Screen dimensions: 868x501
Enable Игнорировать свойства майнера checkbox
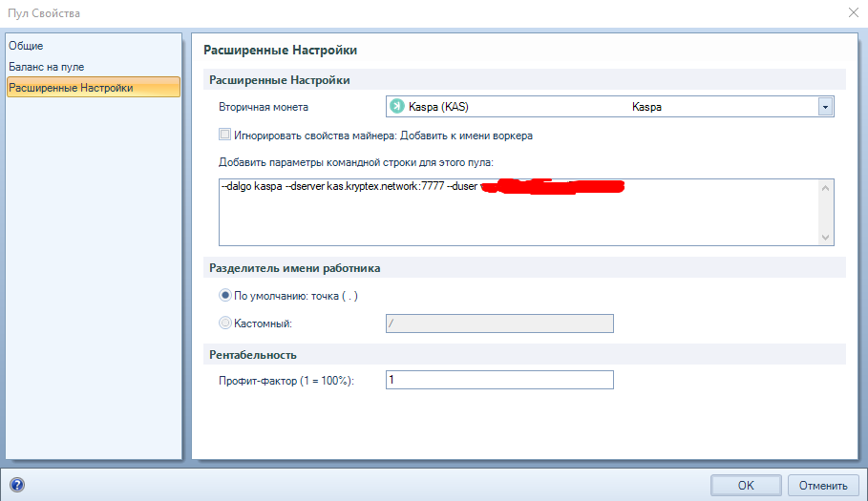(224, 135)
